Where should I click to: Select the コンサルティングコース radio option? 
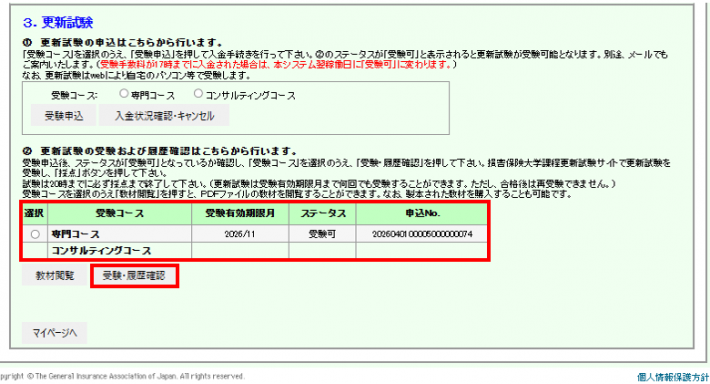coord(198,94)
